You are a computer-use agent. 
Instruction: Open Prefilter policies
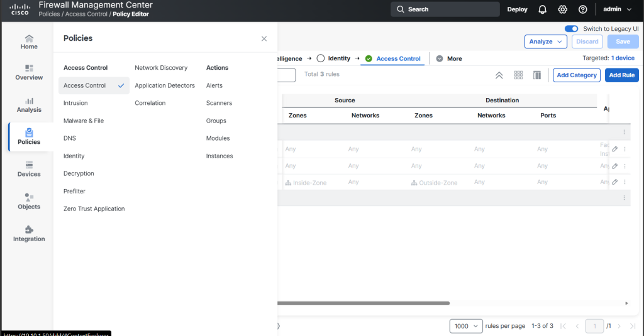tap(74, 191)
